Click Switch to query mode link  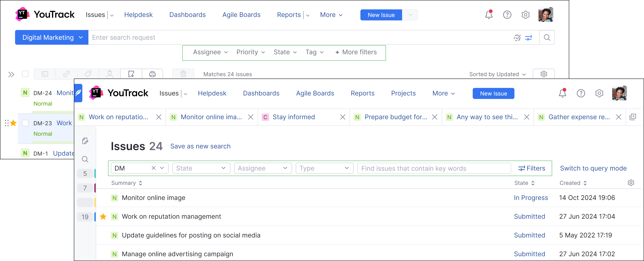[593, 168]
